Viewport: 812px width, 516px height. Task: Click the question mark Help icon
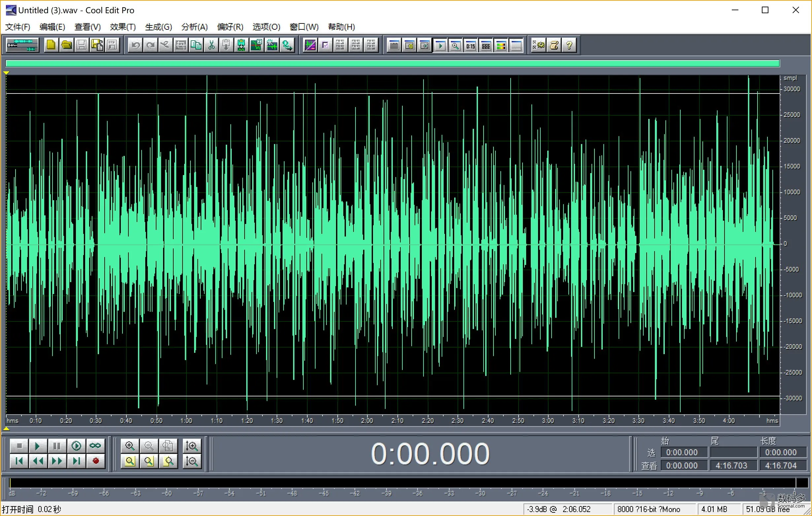(569, 45)
